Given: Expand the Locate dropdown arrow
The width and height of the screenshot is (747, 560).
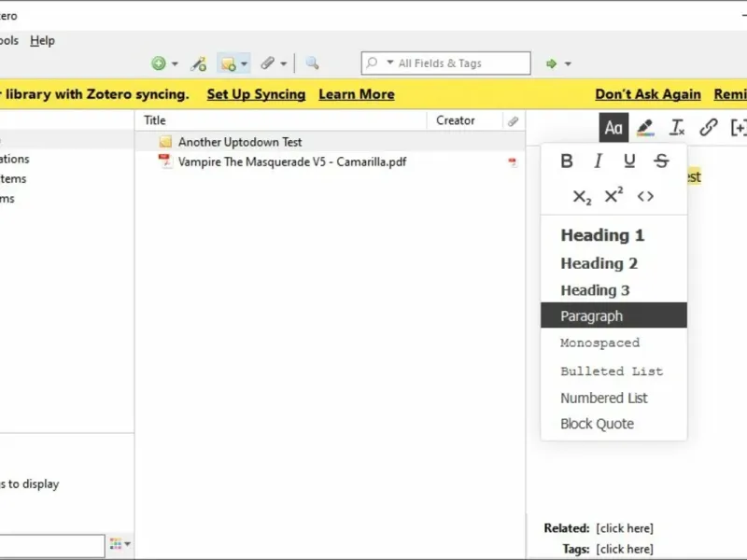Looking at the screenshot, I should point(568,63).
